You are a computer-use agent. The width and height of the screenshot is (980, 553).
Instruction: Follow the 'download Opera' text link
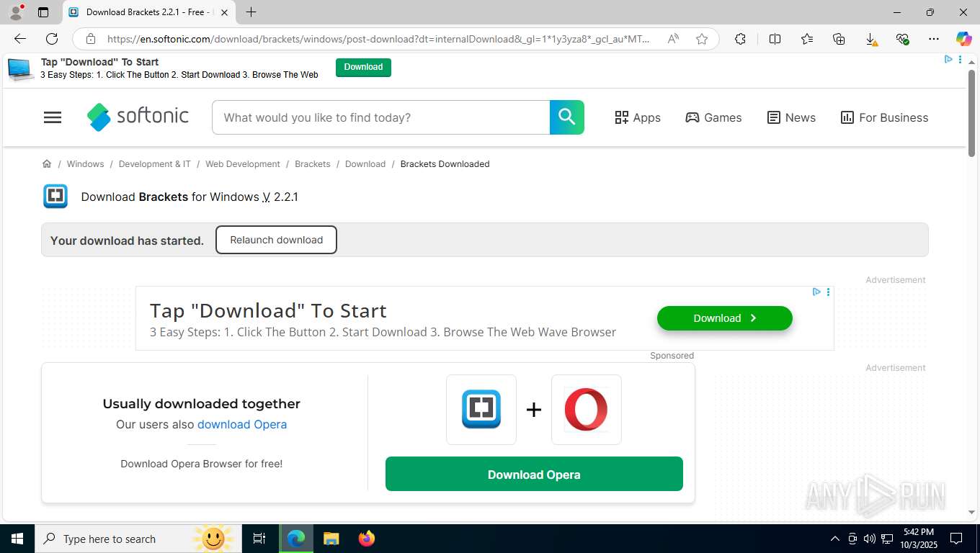[x=242, y=425]
